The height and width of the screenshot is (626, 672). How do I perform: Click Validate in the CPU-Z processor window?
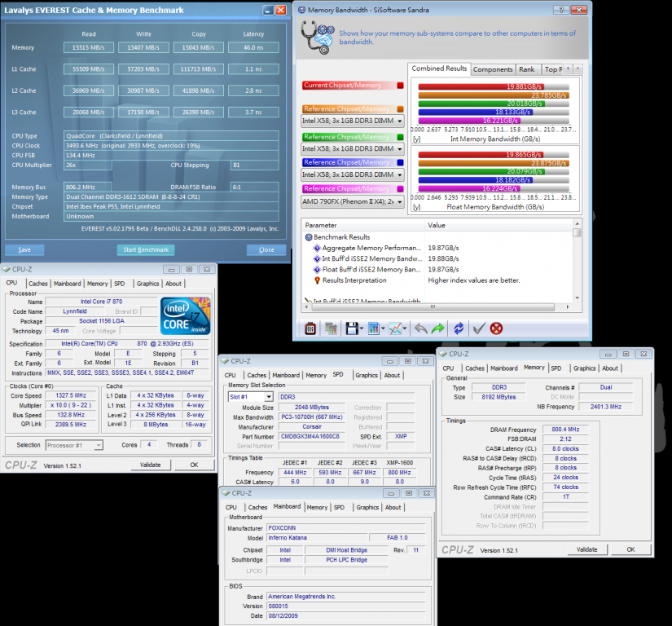click(150, 465)
